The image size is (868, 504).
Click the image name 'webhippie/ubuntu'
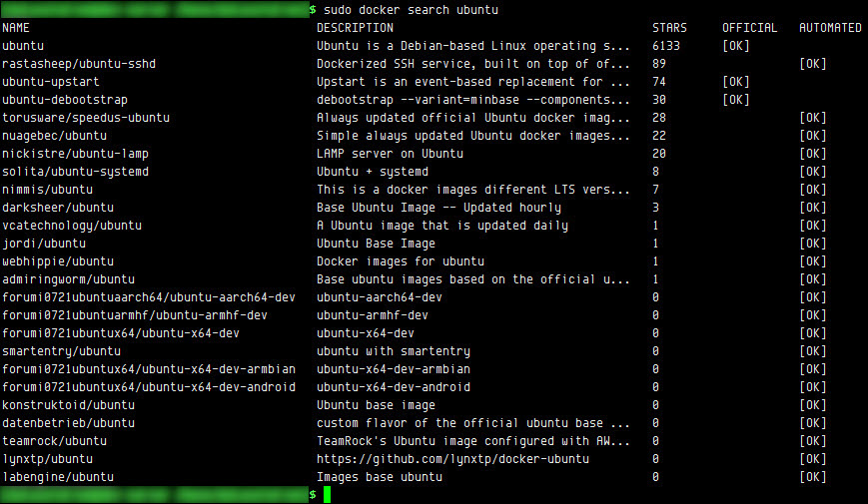[x=58, y=261]
